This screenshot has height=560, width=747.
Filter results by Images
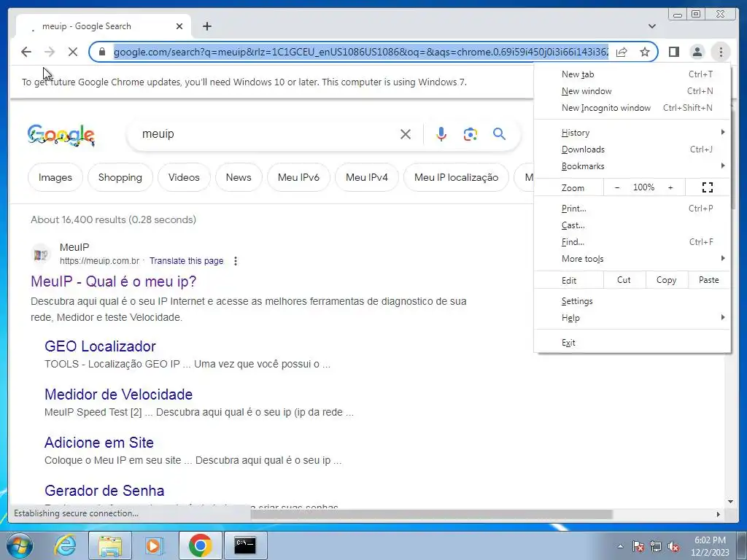pos(55,178)
